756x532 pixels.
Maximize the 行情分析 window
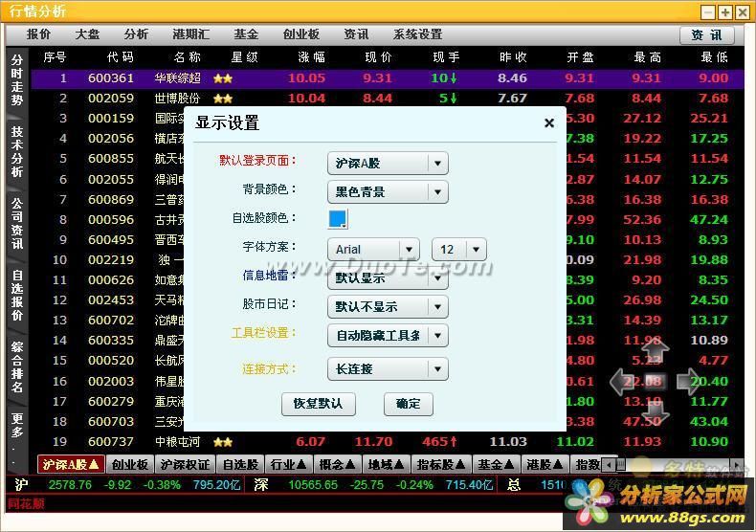click(725, 12)
